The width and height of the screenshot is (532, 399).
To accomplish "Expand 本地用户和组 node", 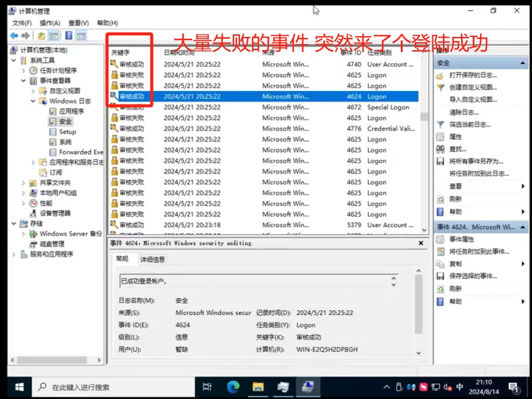I will tap(24, 193).
